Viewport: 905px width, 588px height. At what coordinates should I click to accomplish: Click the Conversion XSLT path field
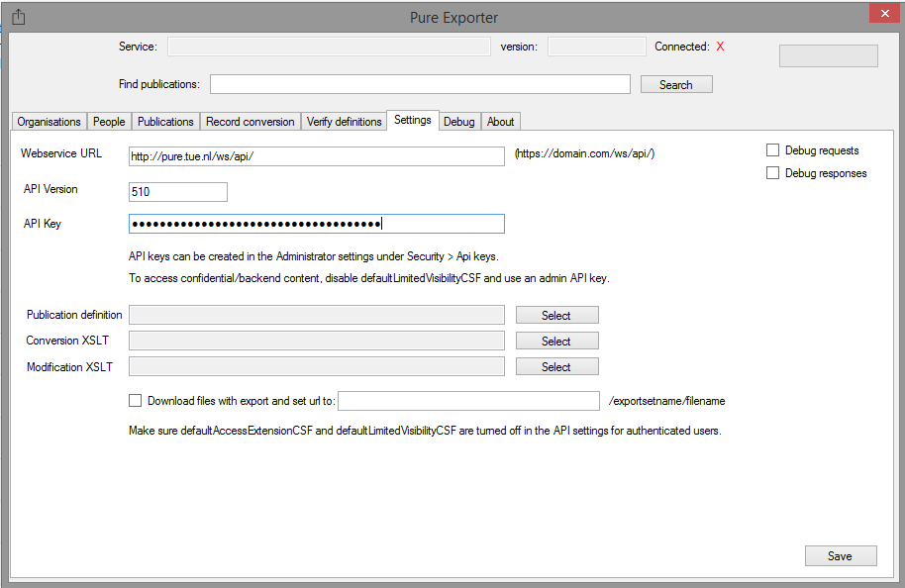coord(316,341)
